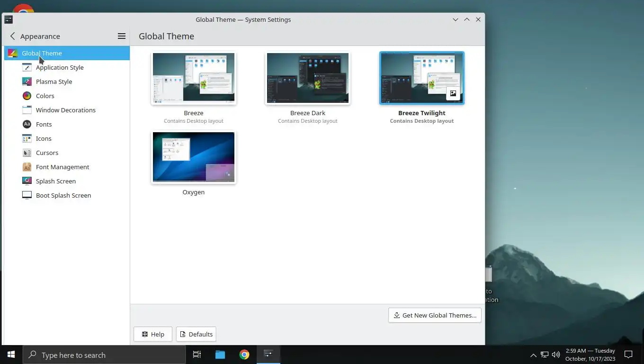Go to Window Decorations

pyautogui.click(x=67, y=110)
